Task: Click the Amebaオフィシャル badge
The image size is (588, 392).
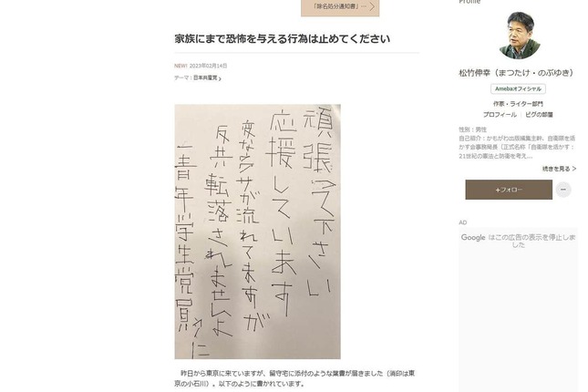Action: coord(518,89)
